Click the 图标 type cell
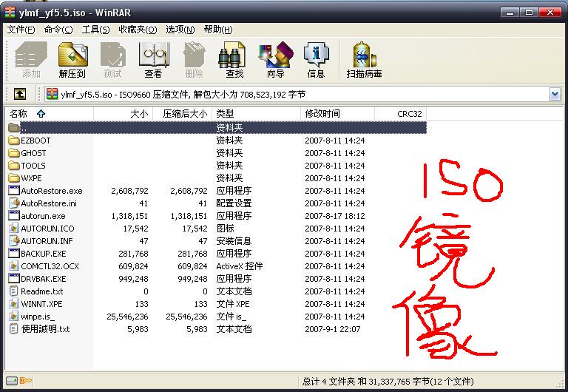Image resolution: width=568 pixels, height=392 pixels. coord(225,229)
